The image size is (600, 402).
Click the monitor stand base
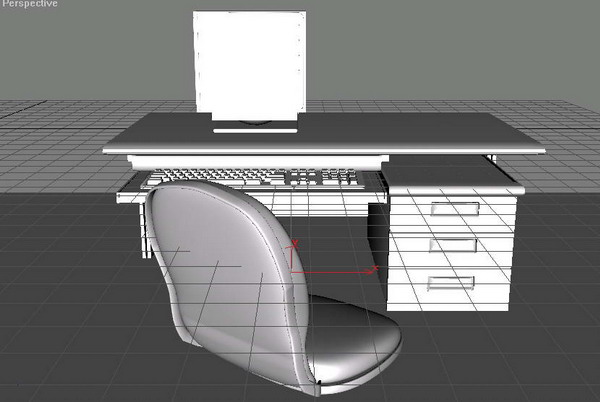[257, 126]
